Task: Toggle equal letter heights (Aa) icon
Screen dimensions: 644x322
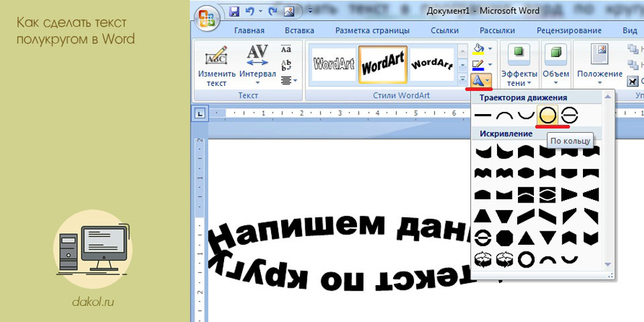Action: pyautogui.click(x=286, y=48)
